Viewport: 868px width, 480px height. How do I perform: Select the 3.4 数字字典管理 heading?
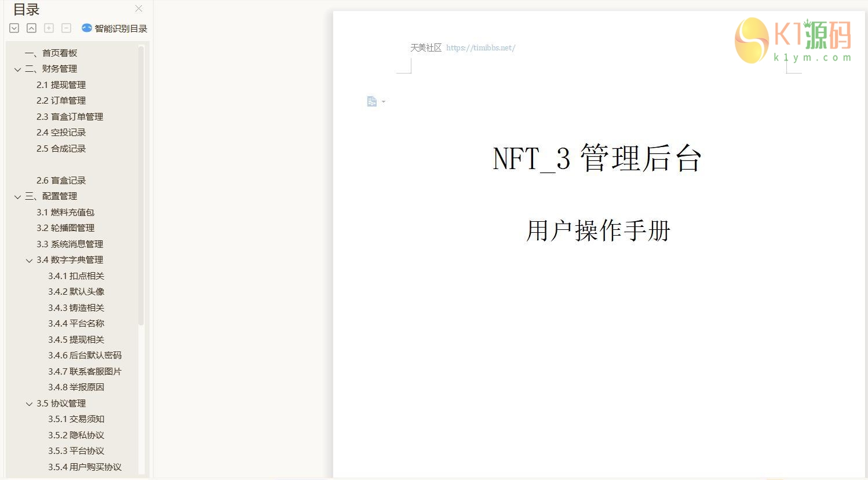pos(70,260)
